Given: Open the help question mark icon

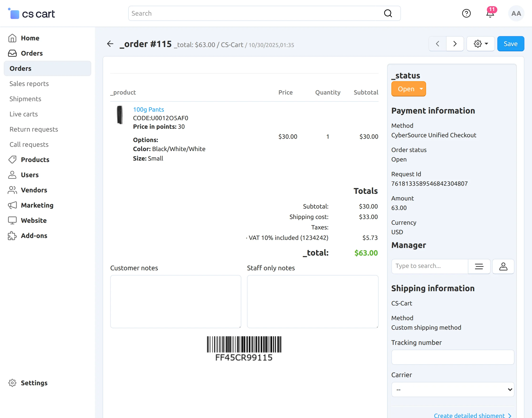Looking at the screenshot, I should [466, 13].
